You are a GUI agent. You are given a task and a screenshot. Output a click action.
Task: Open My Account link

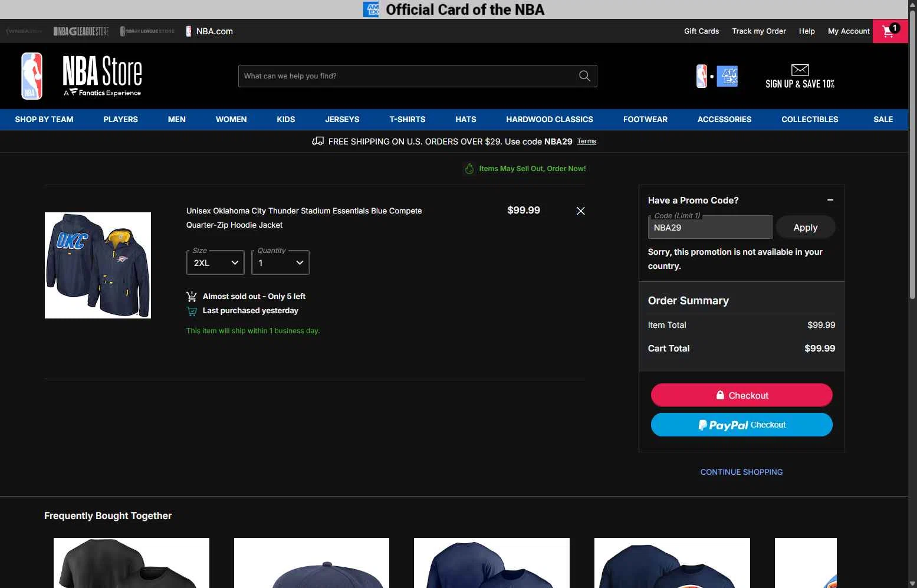849,31
